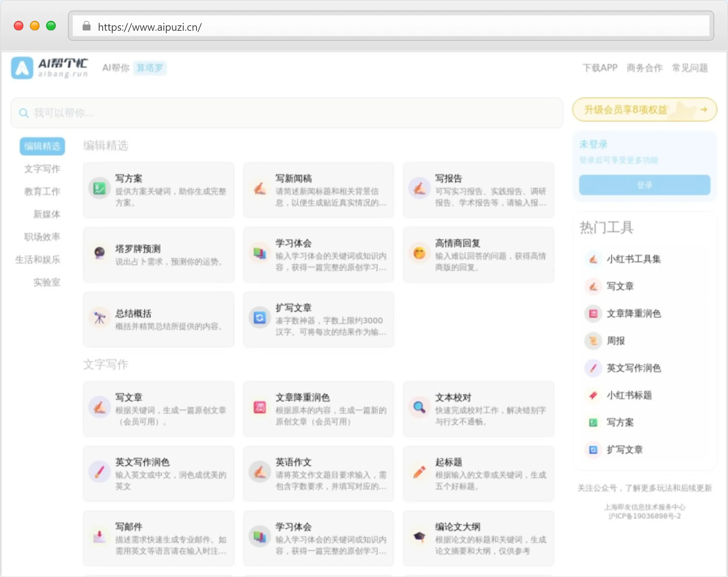Open the 高情商回复 emoji icon

coord(419,253)
